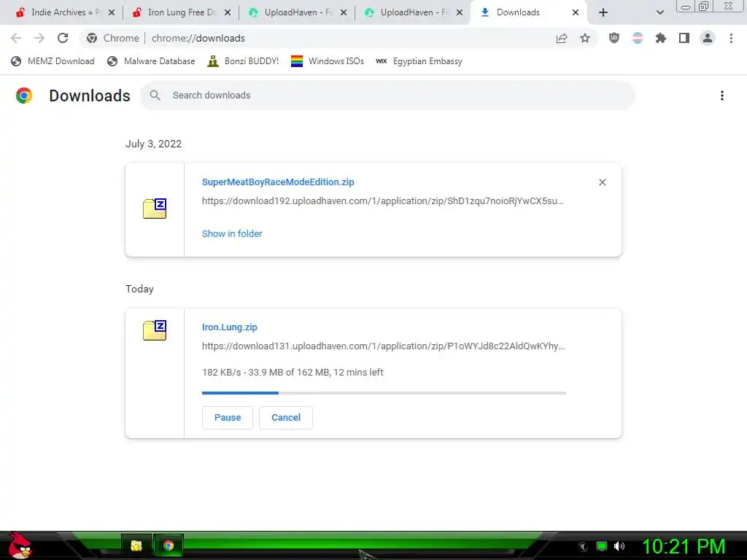The width and height of the screenshot is (747, 560).
Task: Open the file explorer taskbar icon
Action: (x=136, y=545)
